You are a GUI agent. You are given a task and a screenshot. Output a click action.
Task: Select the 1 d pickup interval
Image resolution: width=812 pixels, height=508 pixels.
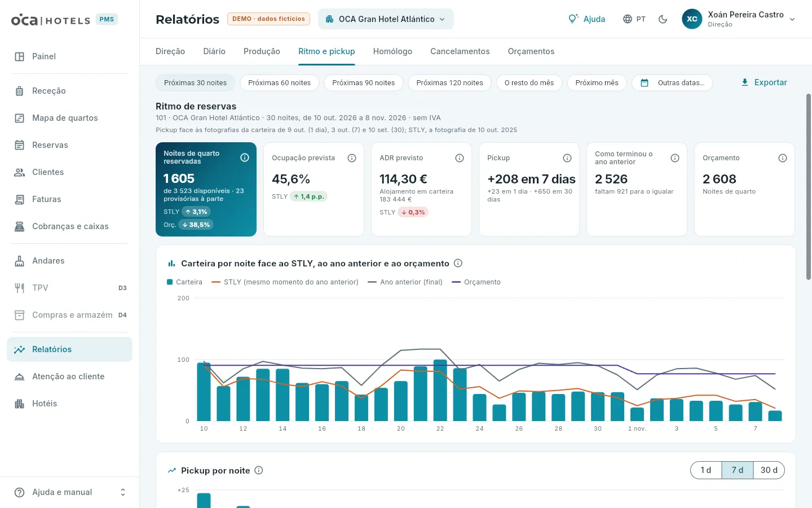coord(706,470)
